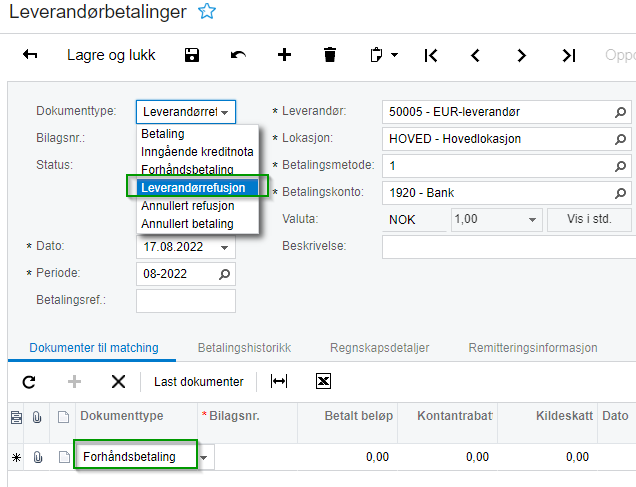Open the clipboard copy-paste menu
The width and height of the screenshot is (636, 487).
click(x=383, y=55)
